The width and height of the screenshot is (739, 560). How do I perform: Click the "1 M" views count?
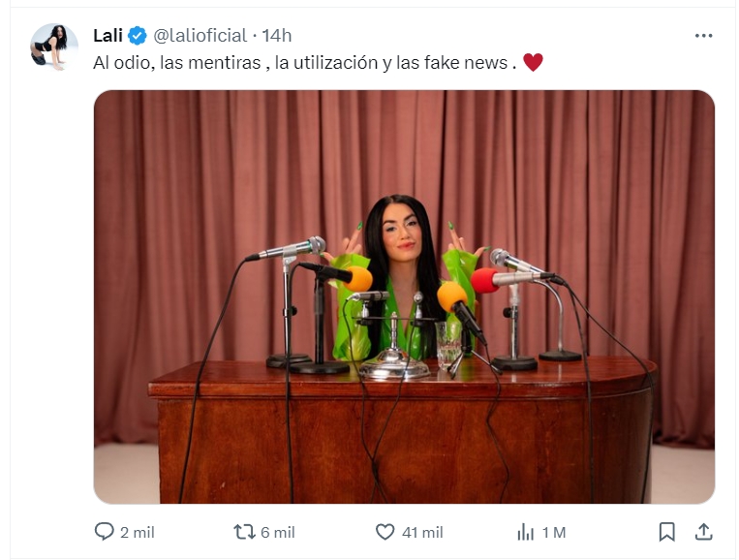pyautogui.click(x=554, y=532)
